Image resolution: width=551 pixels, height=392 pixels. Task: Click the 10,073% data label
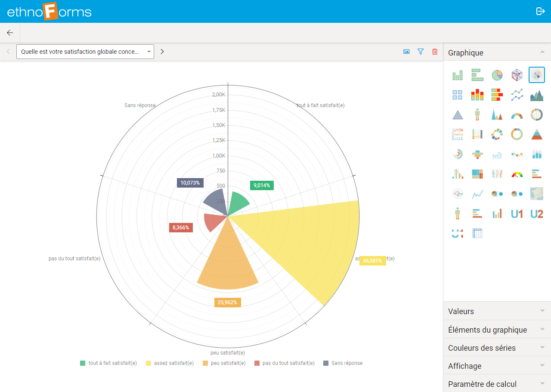(x=190, y=183)
